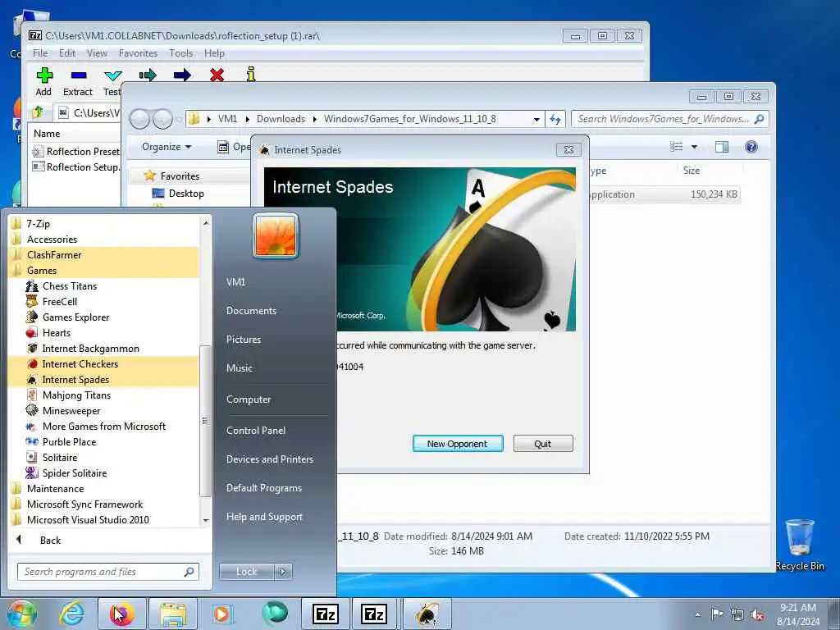Image resolution: width=840 pixels, height=630 pixels.
Task: Click New Opponent in Internet Spades dialog
Action: pos(458,444)
